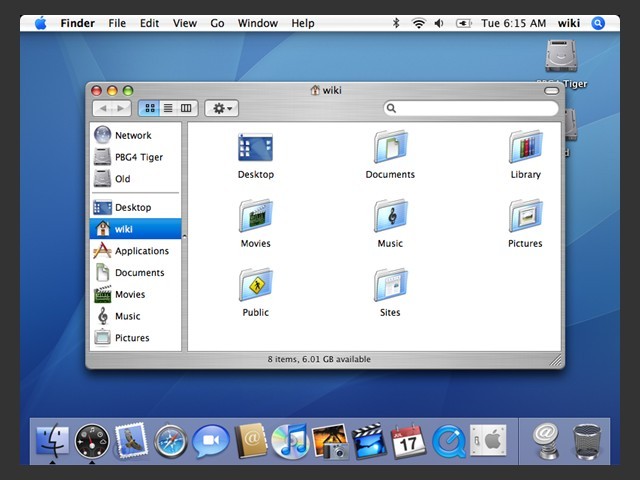This screenshot has width=640, height=480.
Task: Click the window resize grip corner
Action: (556, 360)
